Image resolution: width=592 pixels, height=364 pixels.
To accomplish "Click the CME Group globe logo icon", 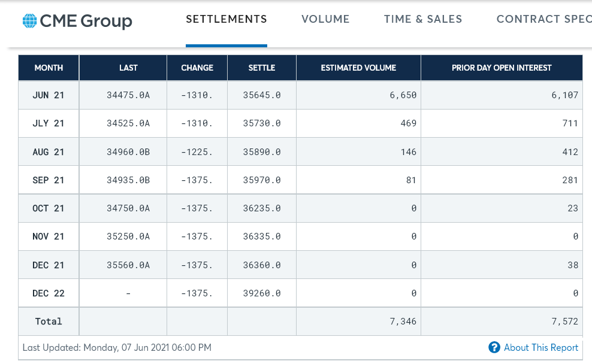I will [x=29, y=22].
